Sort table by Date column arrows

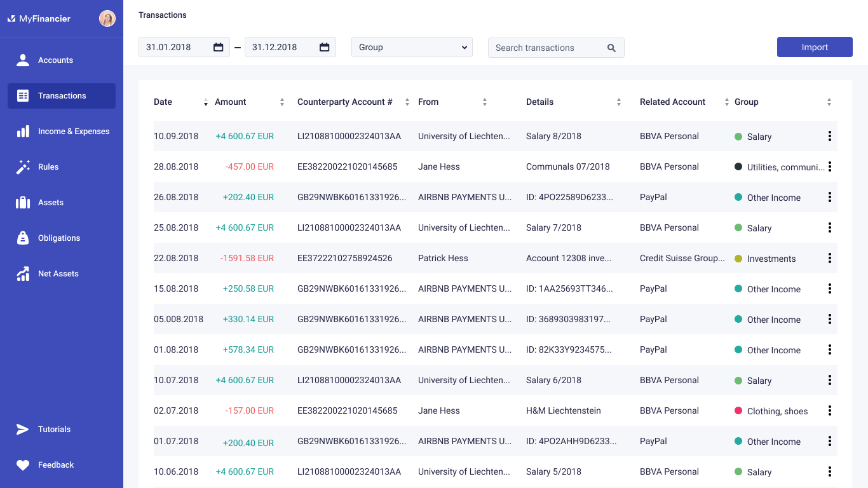click(x=205, y=102)
